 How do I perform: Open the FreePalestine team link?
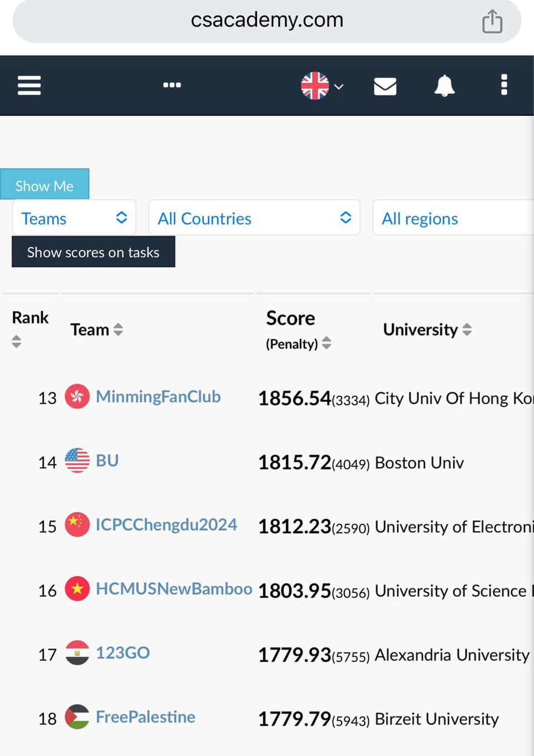click(x=146, y=716)
